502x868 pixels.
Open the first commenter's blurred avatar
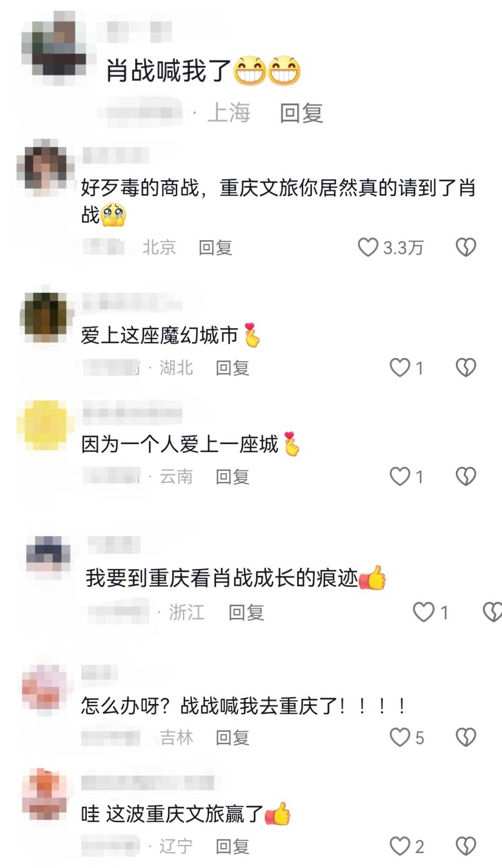[54, 47]
